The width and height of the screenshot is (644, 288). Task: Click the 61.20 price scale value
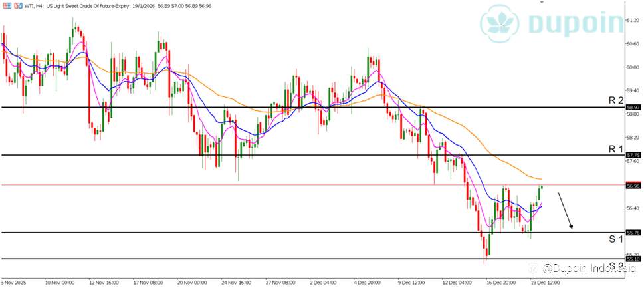[x=632, y=20]
